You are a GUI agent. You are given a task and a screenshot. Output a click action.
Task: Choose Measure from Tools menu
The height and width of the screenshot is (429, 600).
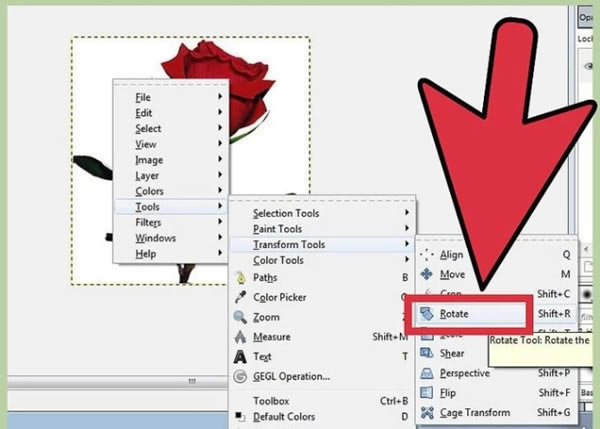point(322,337)
